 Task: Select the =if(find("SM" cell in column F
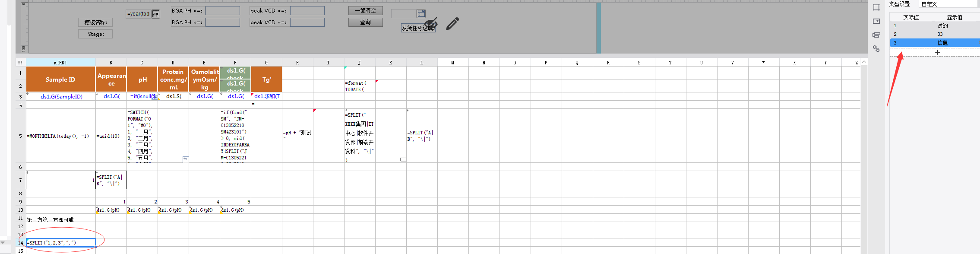[x=235, y=136]
